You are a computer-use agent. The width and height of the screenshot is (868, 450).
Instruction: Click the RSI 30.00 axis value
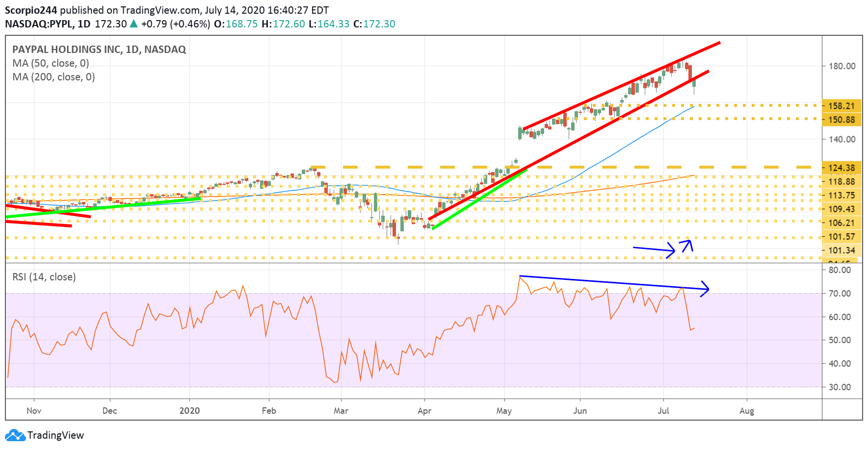[x=840, y=387]
